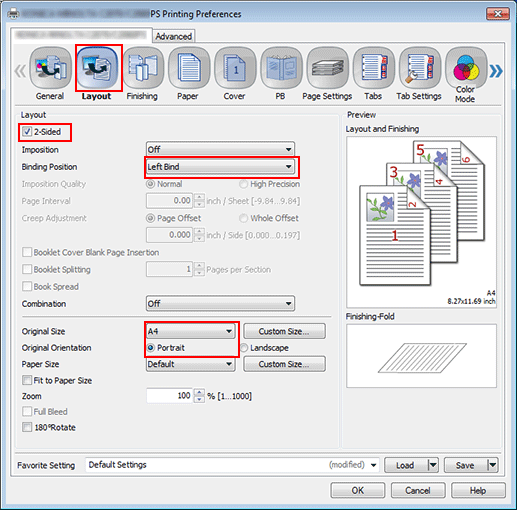Image resolution: width=517 pixels, height=510 pixels.
Task: Open the Combination dropdown
Action: (220, 304)
